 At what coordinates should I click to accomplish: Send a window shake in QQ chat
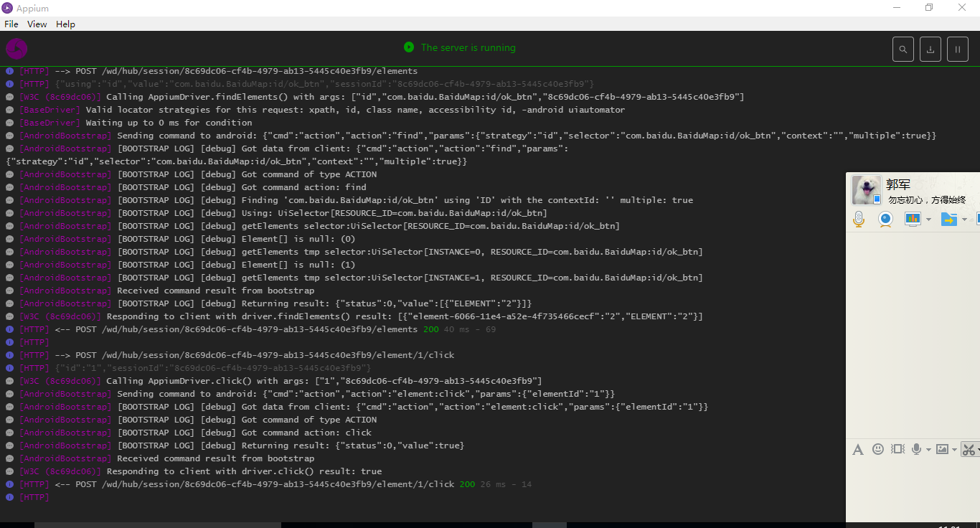[898, 449]
